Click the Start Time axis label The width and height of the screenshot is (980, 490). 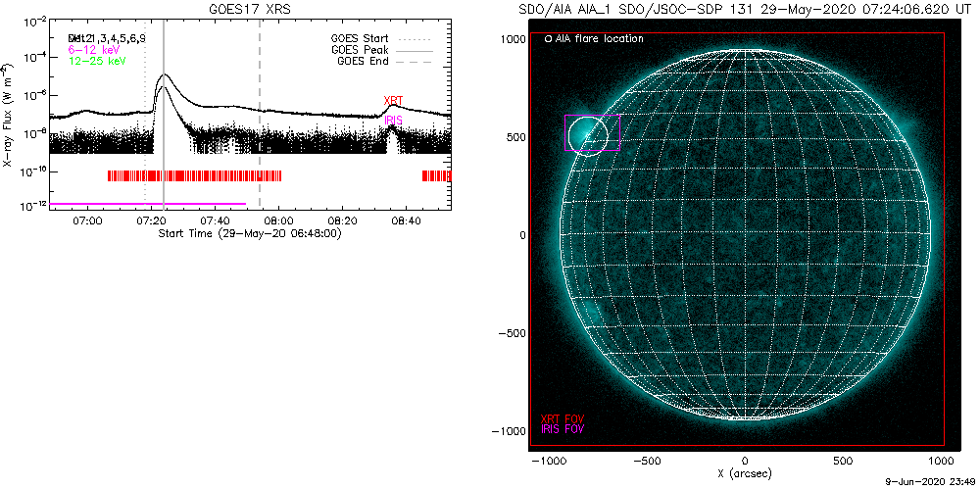(x=249, y=234)
